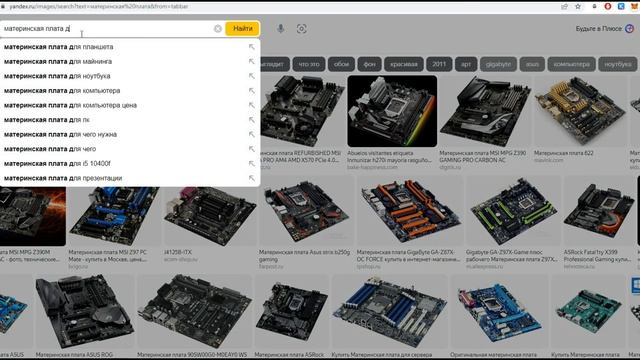
Task: Click the address bar URL
Action: tap(99, 7)
